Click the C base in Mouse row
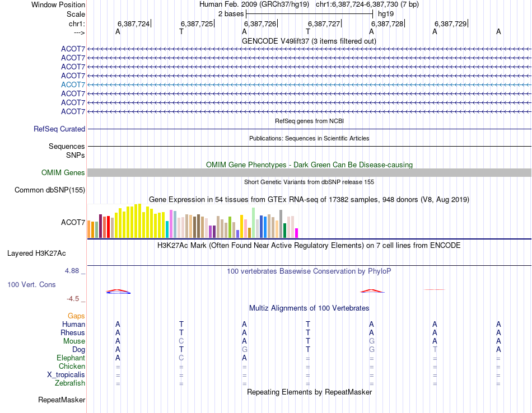 [181, 341]
